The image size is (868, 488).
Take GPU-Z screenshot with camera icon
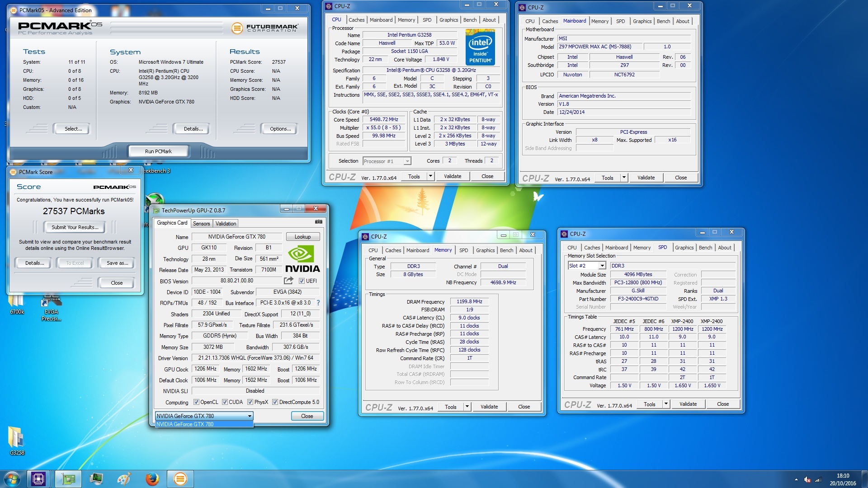coord(319,222)
